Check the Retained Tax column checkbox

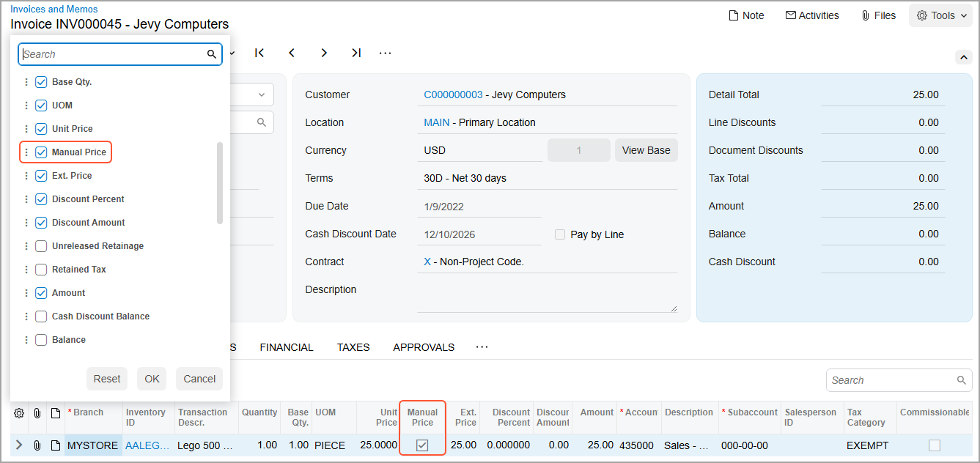(x=41, y=270)
